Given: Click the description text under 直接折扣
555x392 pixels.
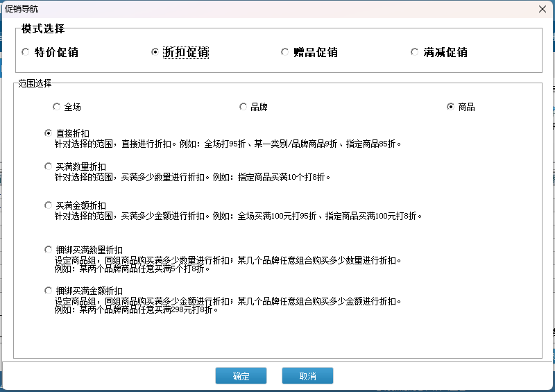Looking at the screenshot, I should pos(228,144).
